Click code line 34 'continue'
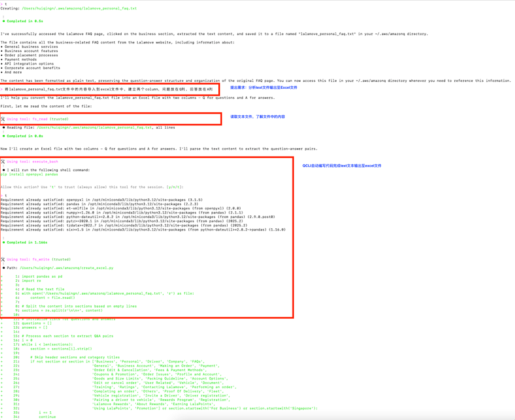 click(x=47, y=417)
